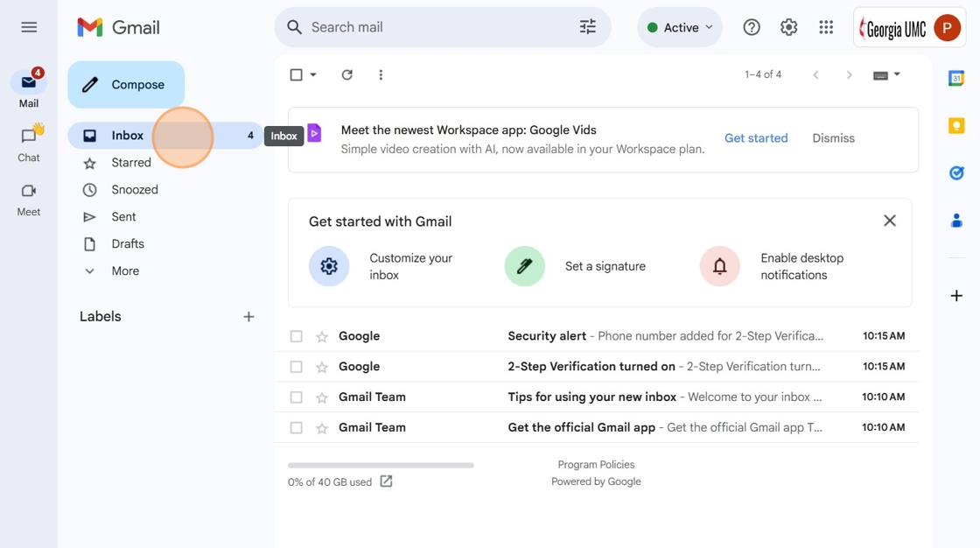Tick the checkbox for "Tips for using your new inbox"
The height and width of the screenshot is (548, 980).
296,397
